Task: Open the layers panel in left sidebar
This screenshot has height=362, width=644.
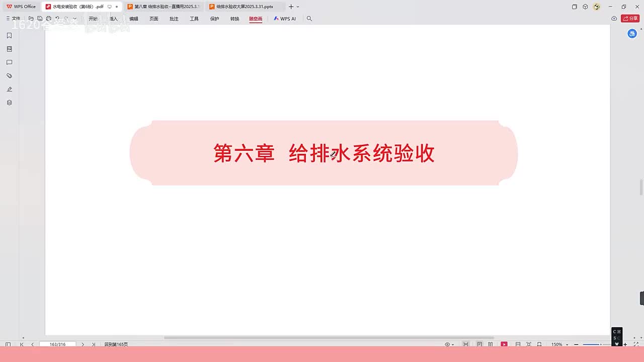Action: pos(9,103)
